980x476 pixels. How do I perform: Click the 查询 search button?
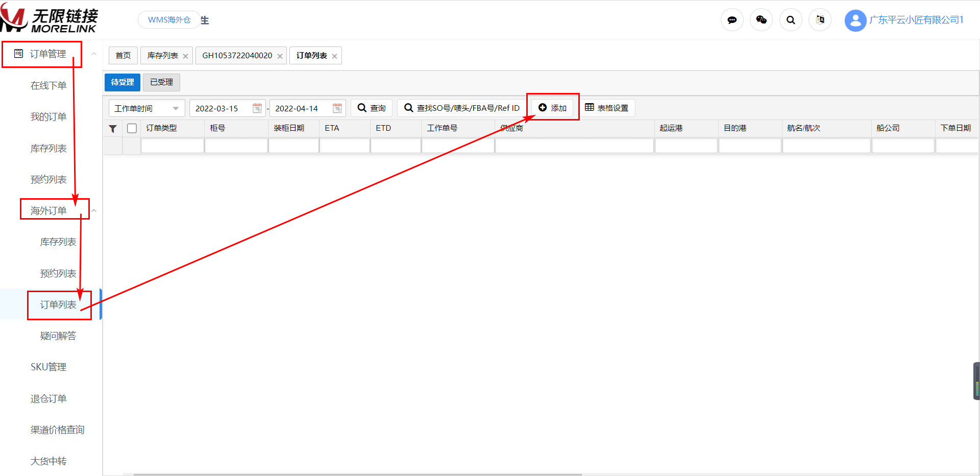point(372,108)
